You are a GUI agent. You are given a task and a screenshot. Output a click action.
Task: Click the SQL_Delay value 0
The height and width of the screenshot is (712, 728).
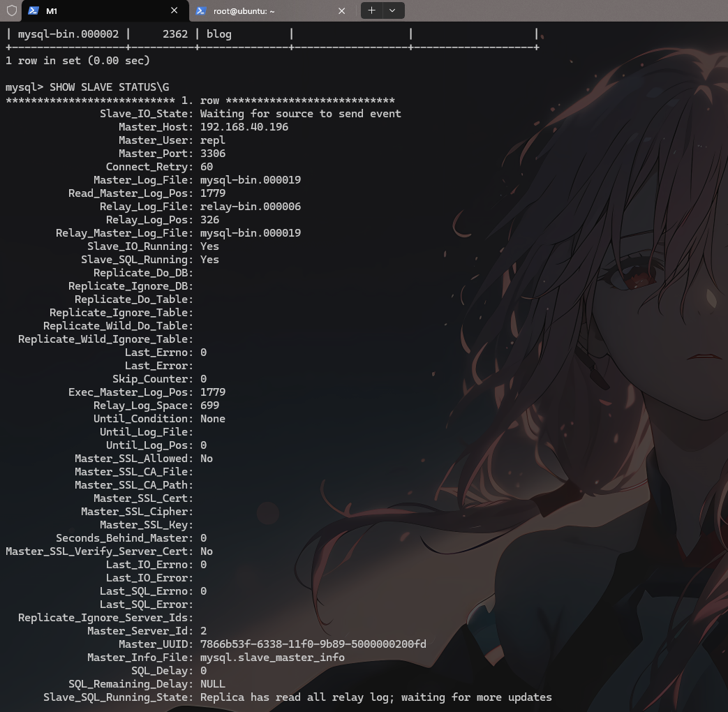pos(203,671)
